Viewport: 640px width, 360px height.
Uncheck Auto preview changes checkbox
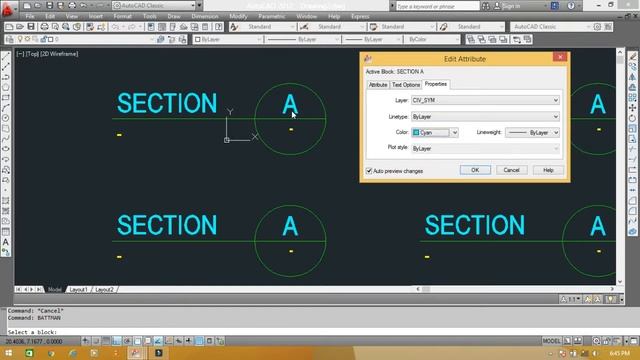(x=369, y=171)
